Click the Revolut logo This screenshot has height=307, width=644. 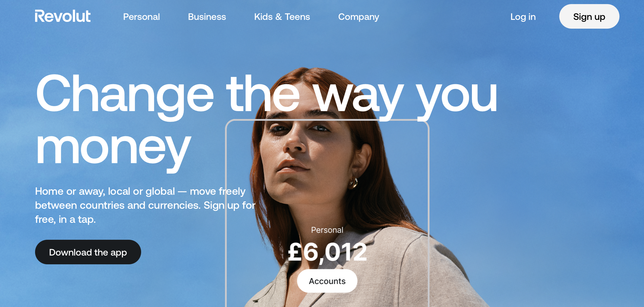tap(63, 16)
